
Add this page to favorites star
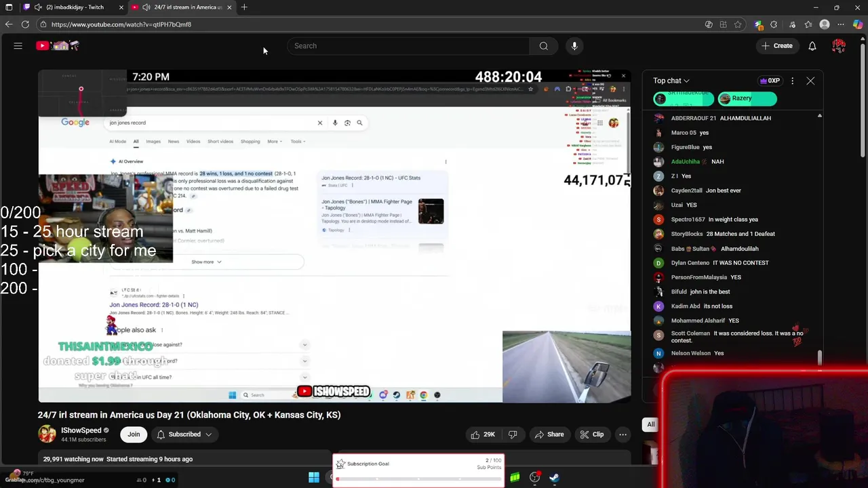tap(738, 24)
